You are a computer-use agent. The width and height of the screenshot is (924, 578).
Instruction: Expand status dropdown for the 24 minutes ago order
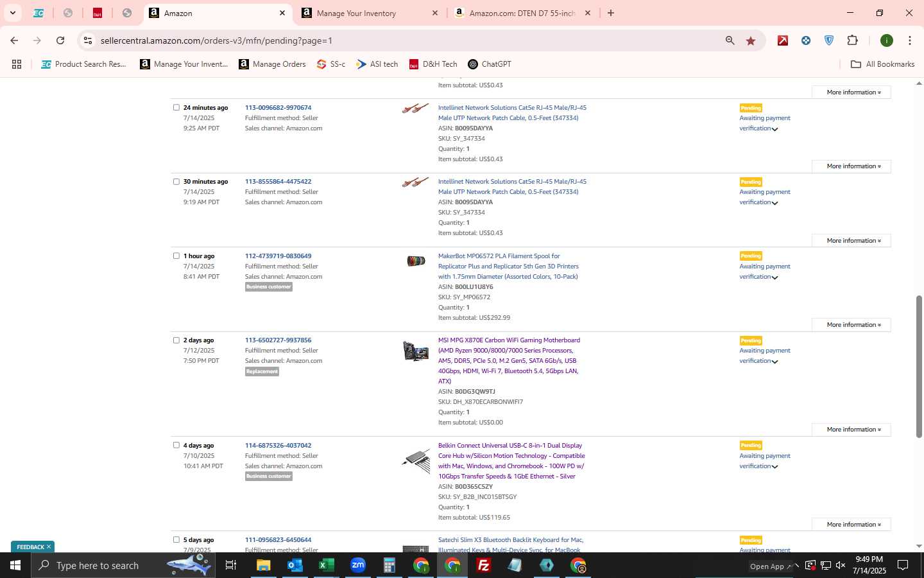click(775, 129)
